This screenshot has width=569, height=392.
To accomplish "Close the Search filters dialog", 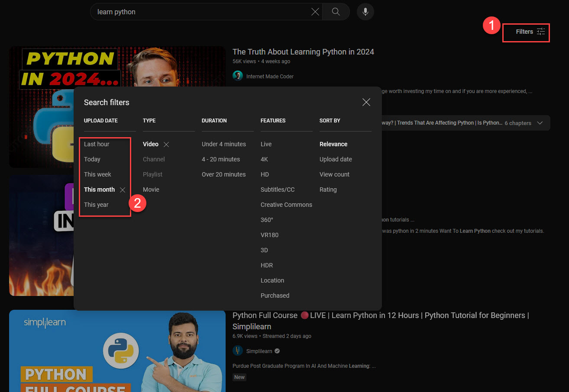I will (x=366, y=102).
